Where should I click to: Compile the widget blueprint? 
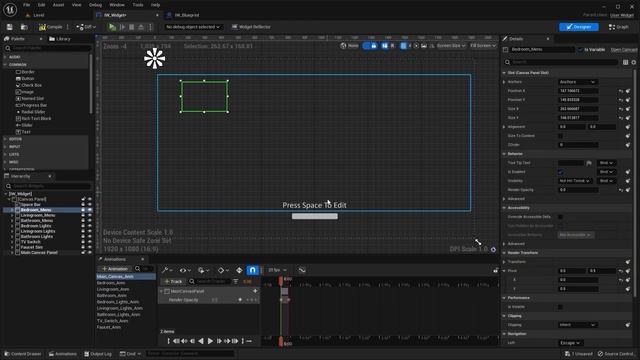[51, 27]
